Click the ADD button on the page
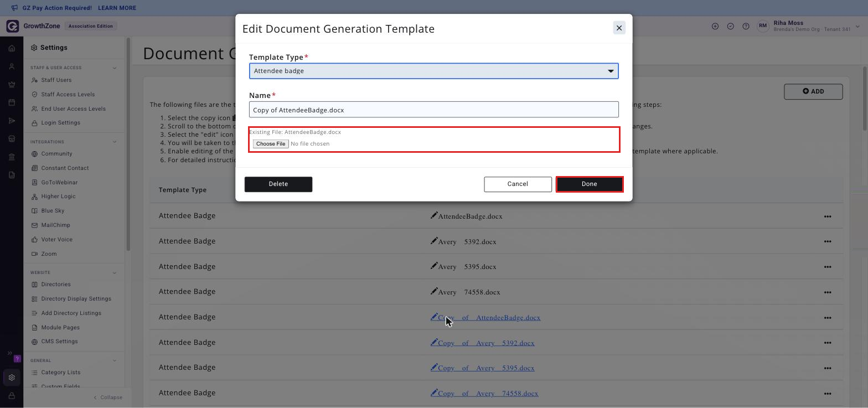 pos(813,91)
